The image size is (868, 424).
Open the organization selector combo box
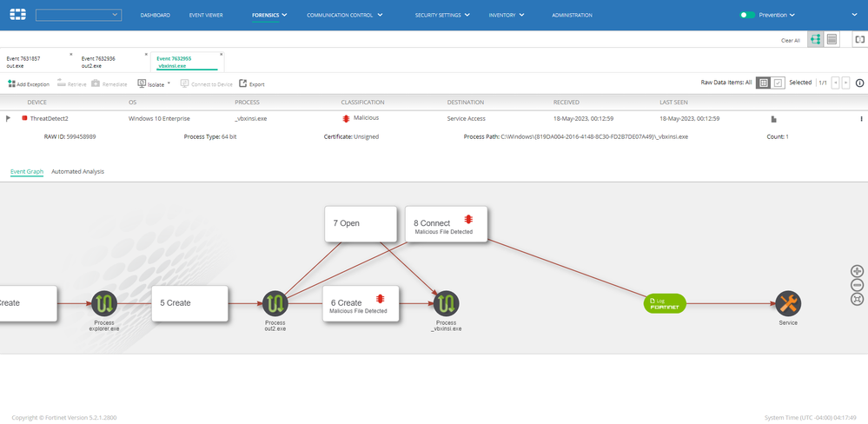pos(78,15)
